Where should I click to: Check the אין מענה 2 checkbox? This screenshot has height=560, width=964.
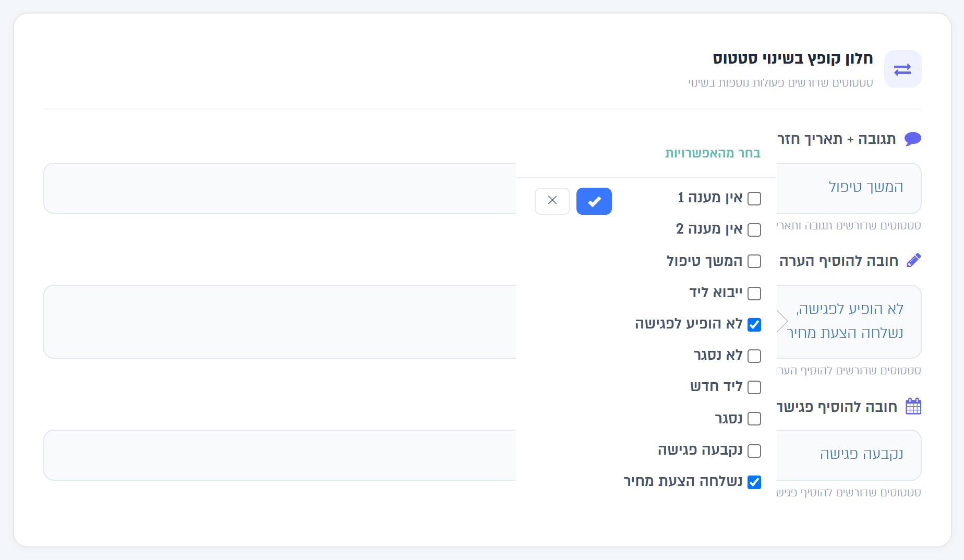click(x=754, y=229)
